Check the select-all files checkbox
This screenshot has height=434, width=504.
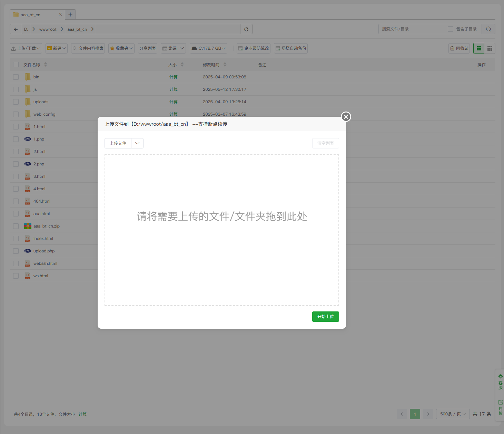16,65
